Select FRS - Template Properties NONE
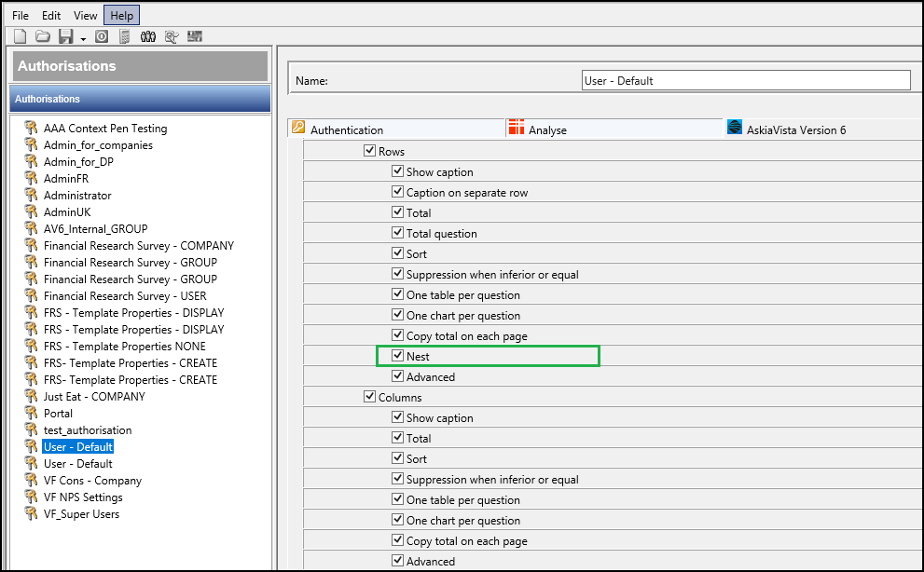Image resolution: width=924 pixels, height=572 pixels. [x=124, y=347]
